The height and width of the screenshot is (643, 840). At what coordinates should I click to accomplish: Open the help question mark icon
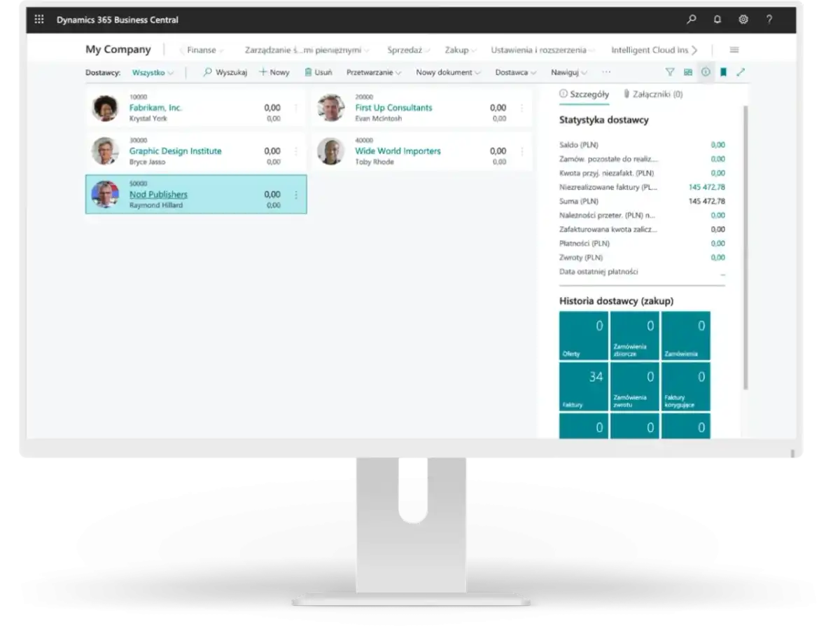tap(769, 20)
